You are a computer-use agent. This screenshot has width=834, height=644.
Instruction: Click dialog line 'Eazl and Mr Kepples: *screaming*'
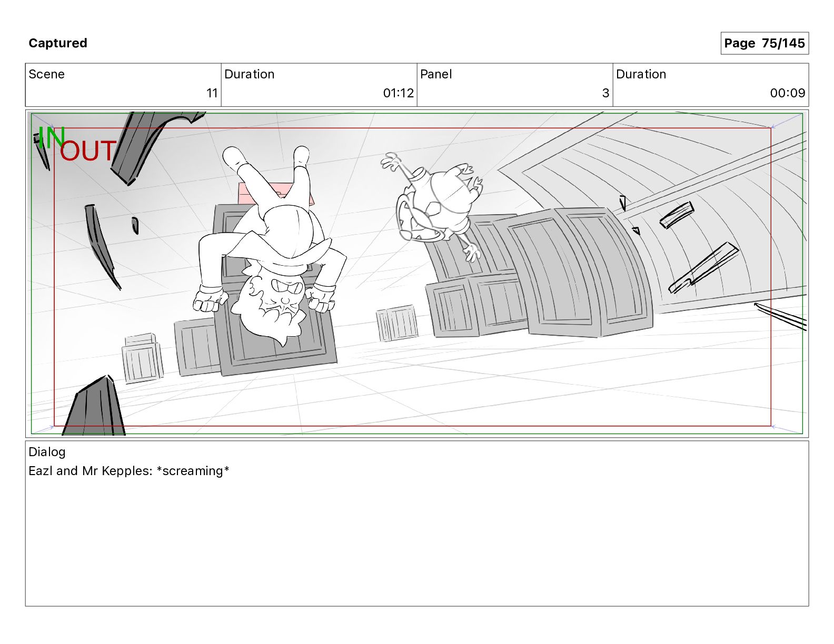pyautogui.click(x=129, y=471)
